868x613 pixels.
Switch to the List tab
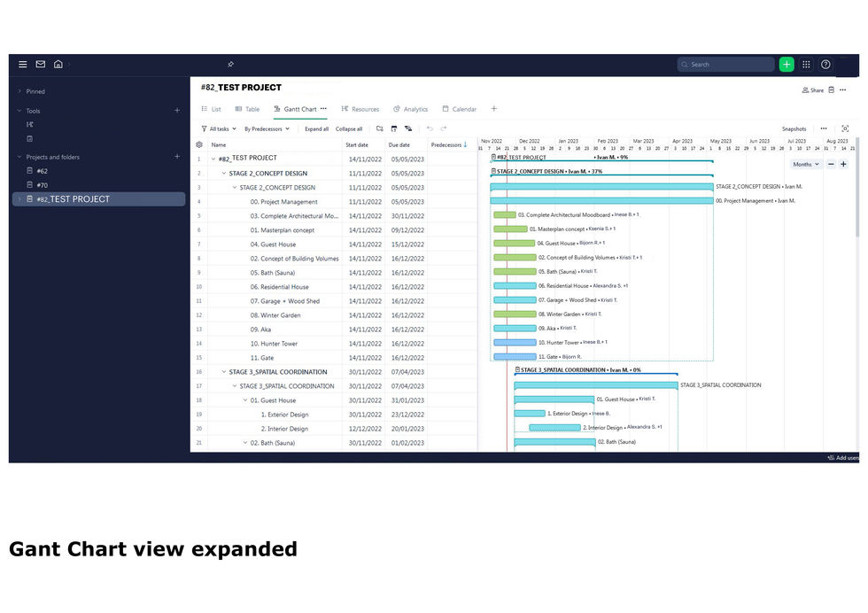click(x=211, y=109)
